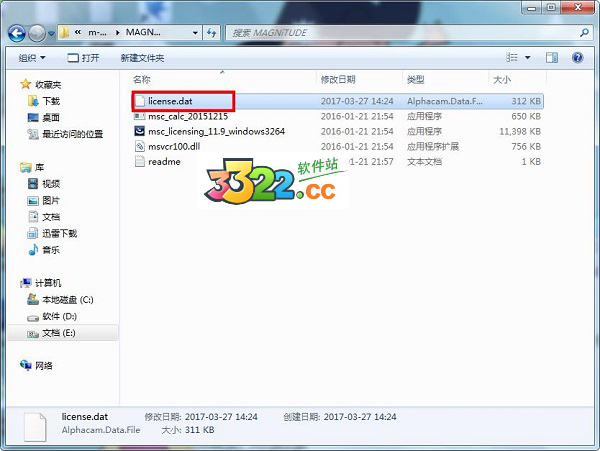Open the help icon
600x451 pixels.
(577, 58)
